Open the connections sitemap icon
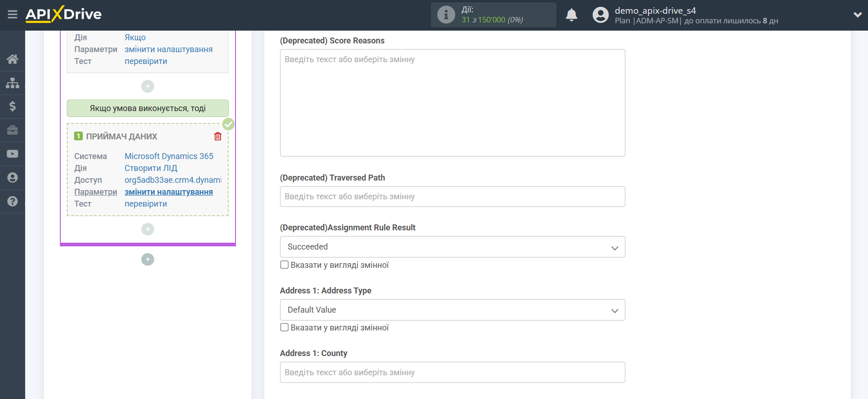The width and height of the screenshot is (868, 399). pos(12,83)
